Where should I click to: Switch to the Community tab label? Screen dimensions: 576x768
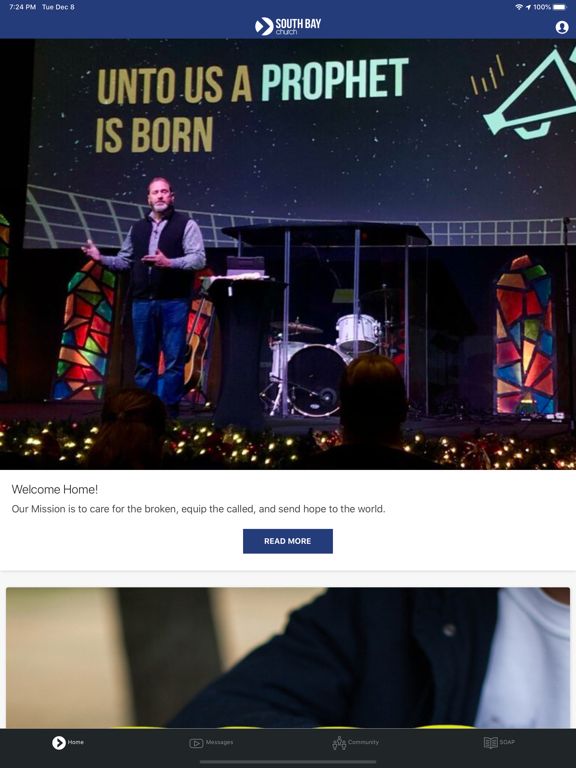click(363, 742)
